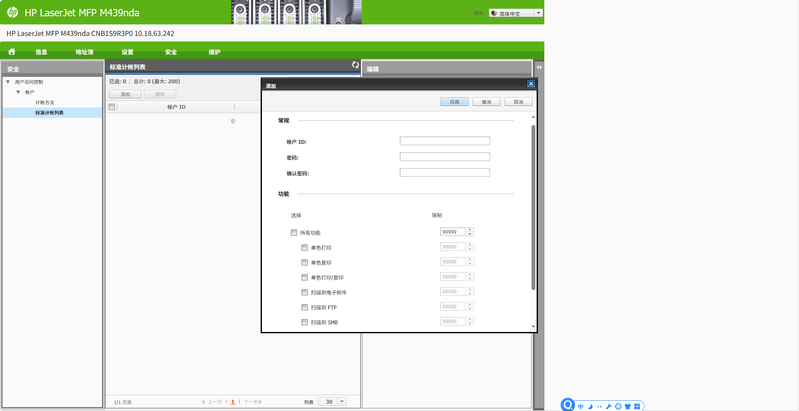Go to the Home icon tab

pos(12,51)
